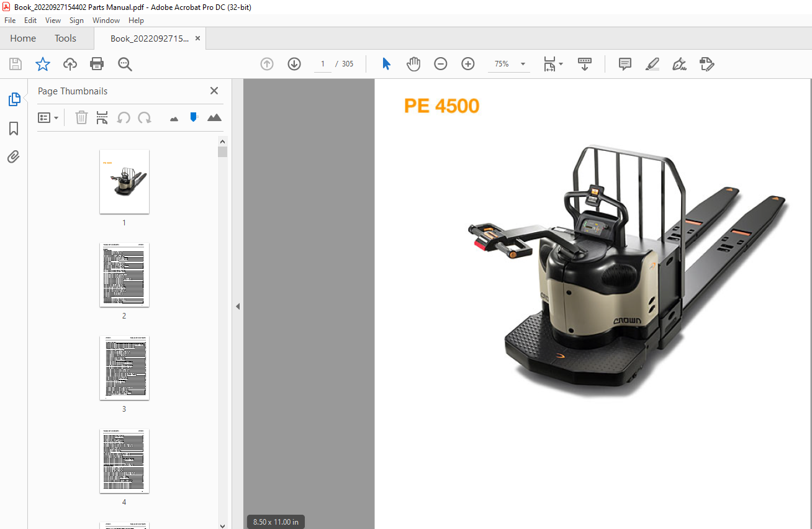Open the Page Thumbnails sidebar icon
The image size is (812, 529).
[x=14, y=99]
